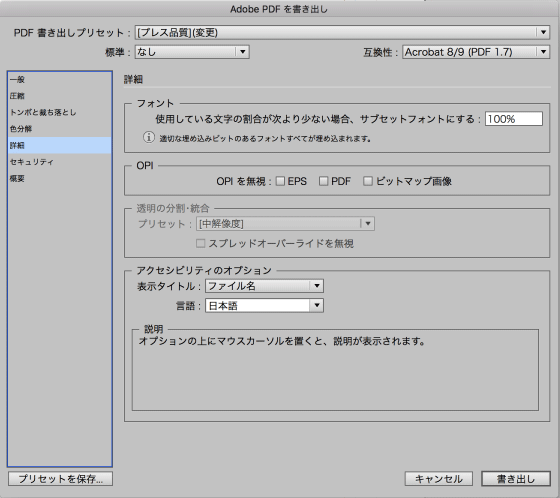Select the 一般 category in sidebar

point(60,80)
